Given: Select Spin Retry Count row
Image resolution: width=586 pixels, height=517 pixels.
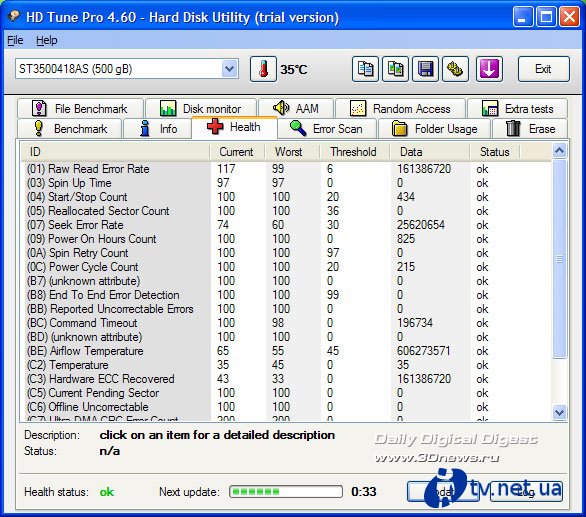Looking at the screenshot, I should click(x=286, y=253).
